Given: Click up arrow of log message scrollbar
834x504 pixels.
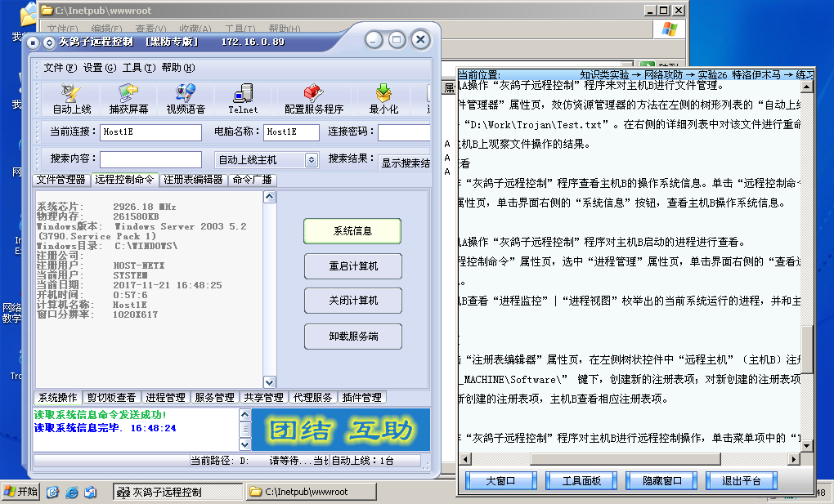Looking at the screenshot, I should [244, 415].
